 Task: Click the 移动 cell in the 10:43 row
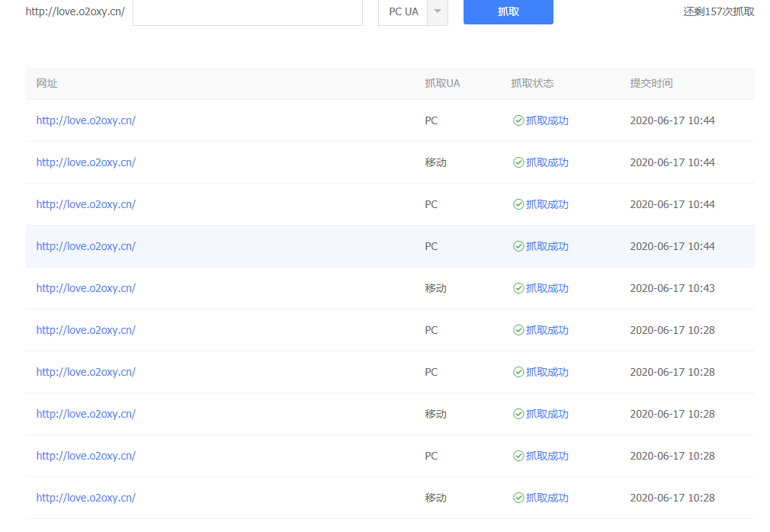(x=435, y=288)
